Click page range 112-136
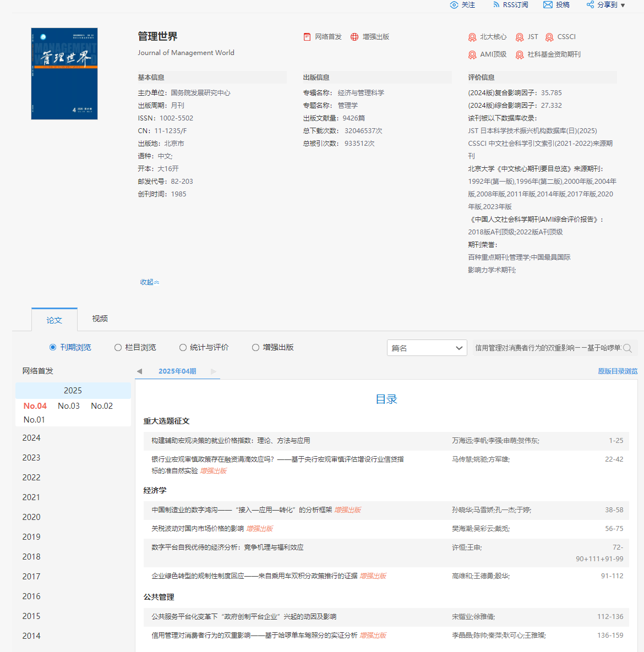 (x=610, y=617)
